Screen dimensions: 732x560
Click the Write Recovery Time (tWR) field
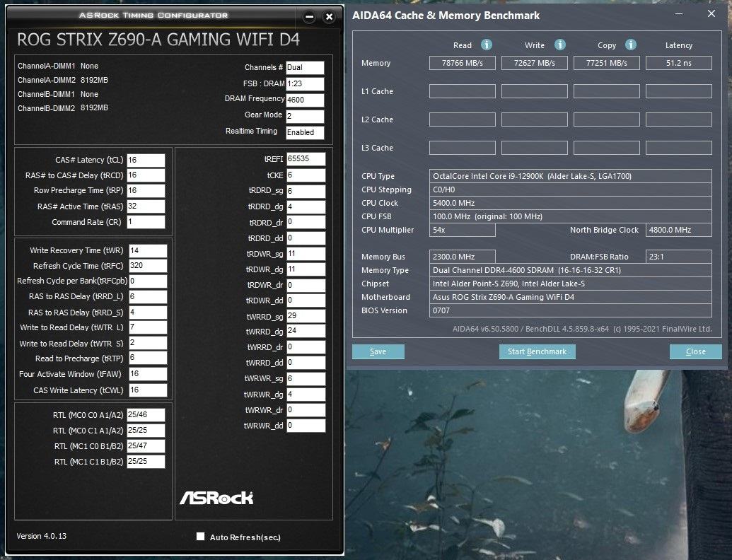(148, 250)
